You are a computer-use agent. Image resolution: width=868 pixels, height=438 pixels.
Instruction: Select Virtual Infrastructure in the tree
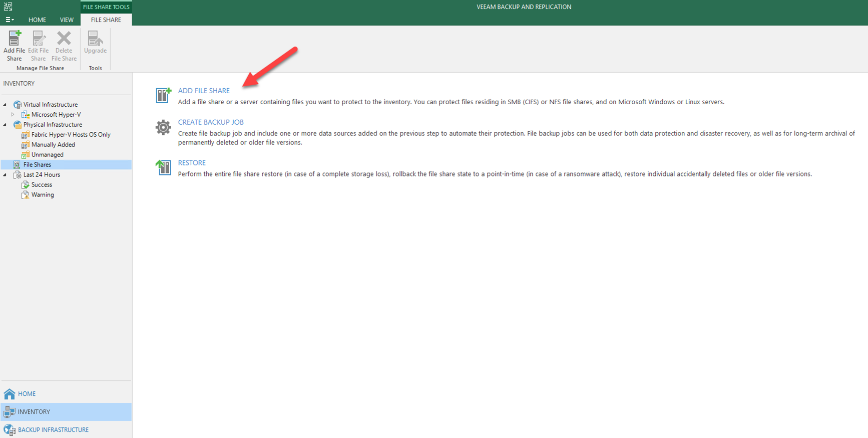pyautogui.click(x=51, y=105)
